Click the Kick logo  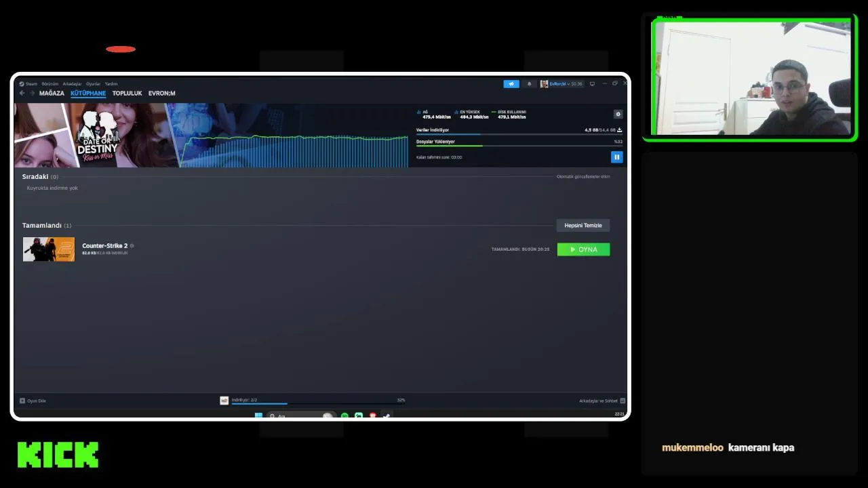pyautogui.click(x=58, y=455)
